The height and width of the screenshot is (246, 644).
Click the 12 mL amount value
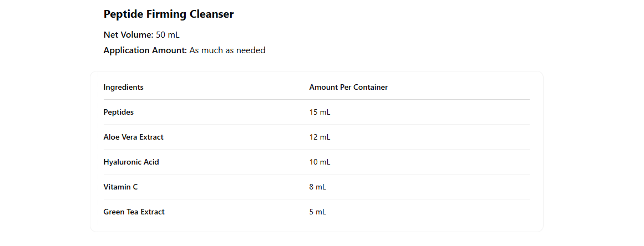(x=320, y=137)
